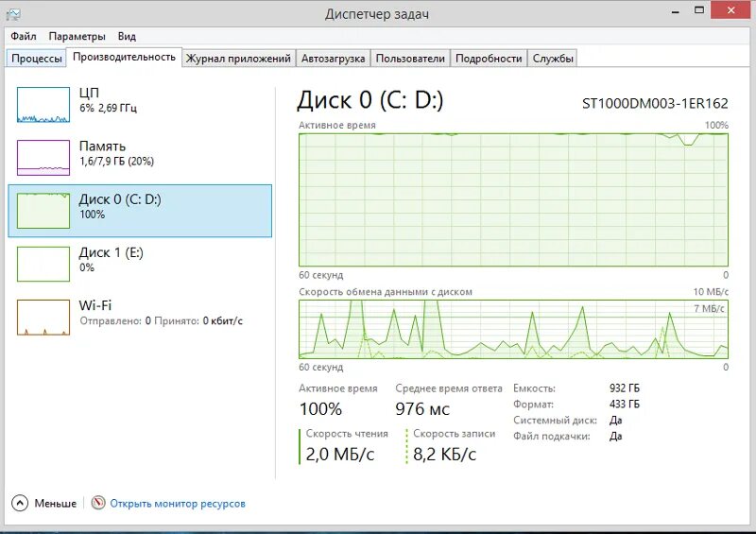Select the Диск 0 (C: D:) sidebar entry
This screenshot has height=534, width=756.
pyautogui.click(x=140, y=211)
